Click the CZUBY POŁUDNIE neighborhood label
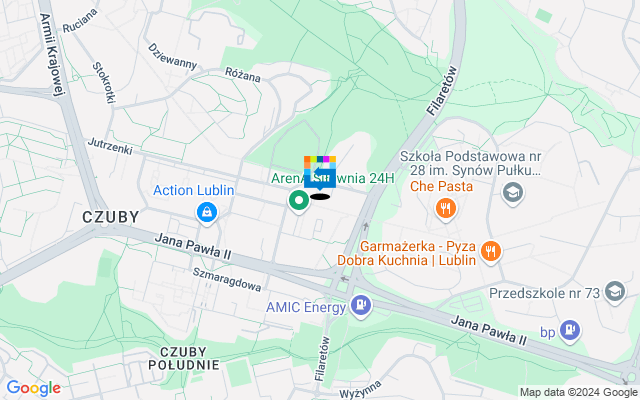 [184, 358]
